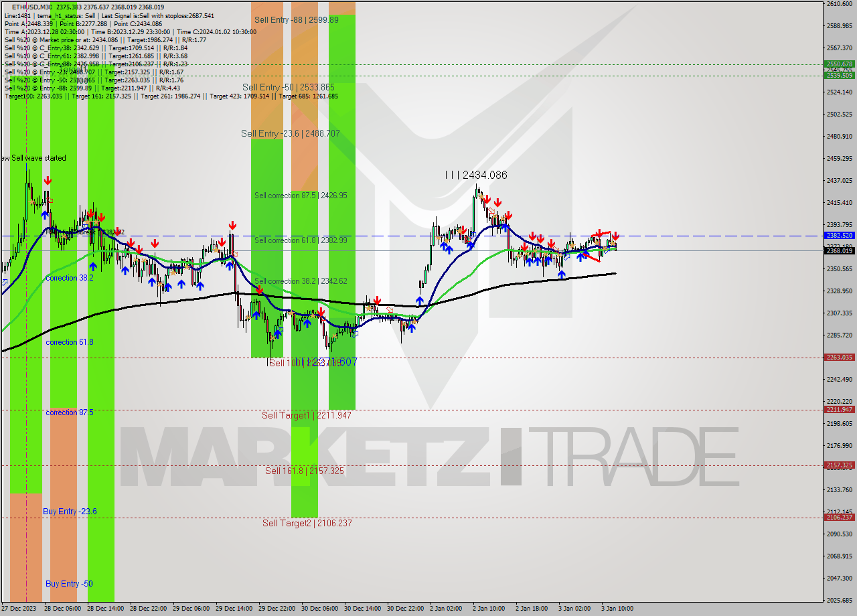Image resolution: width=857 pixels, height=616 pixels.
Task: Select the 'Sell correction 61.8 | 2382.99' label
Action: tap(301, 240)
